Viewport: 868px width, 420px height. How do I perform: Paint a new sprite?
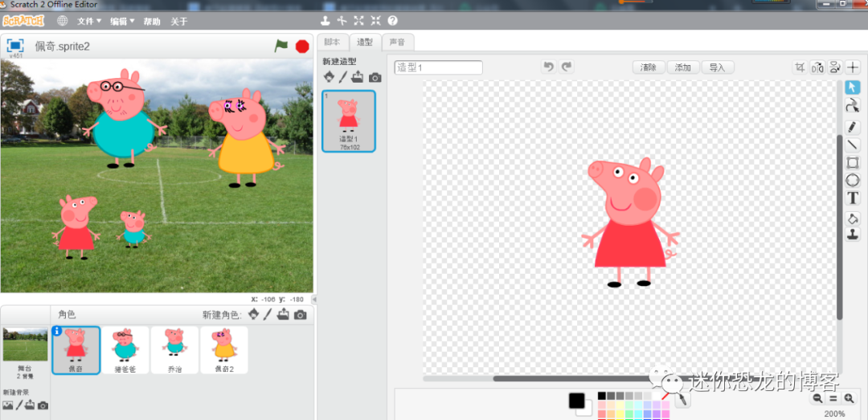pos(268,314)
